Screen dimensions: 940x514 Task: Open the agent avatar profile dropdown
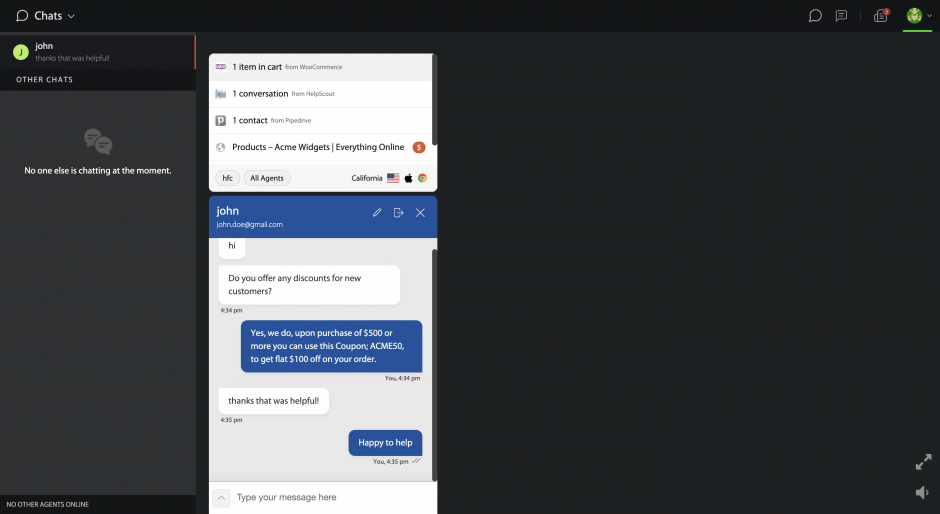(x=918, y=16)
